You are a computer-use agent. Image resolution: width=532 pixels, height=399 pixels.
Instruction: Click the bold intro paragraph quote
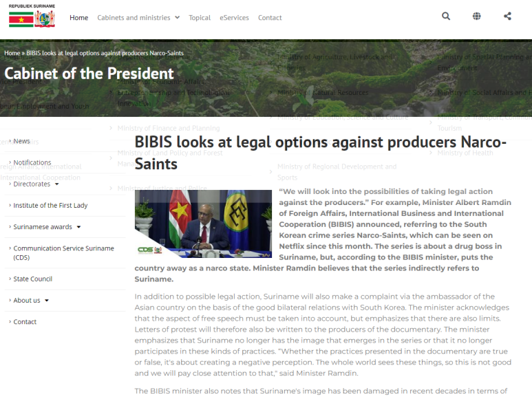click(x=323, y=235)
